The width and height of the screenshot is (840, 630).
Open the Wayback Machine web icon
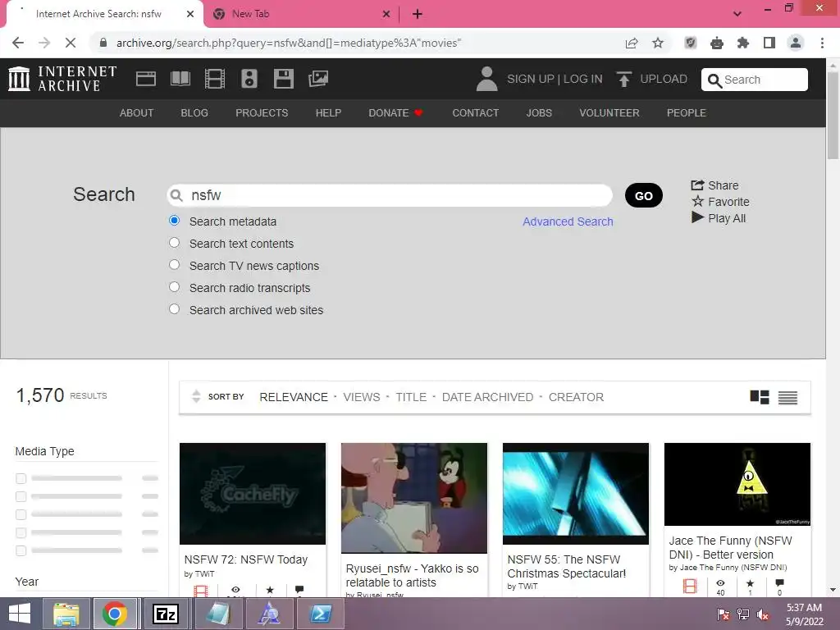[146, 79]
